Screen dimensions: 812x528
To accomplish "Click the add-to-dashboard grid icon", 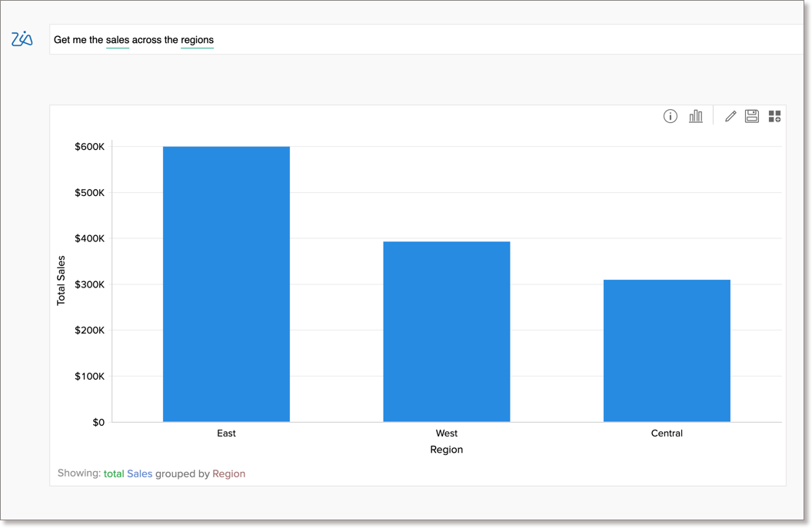I will click(774, 115).
